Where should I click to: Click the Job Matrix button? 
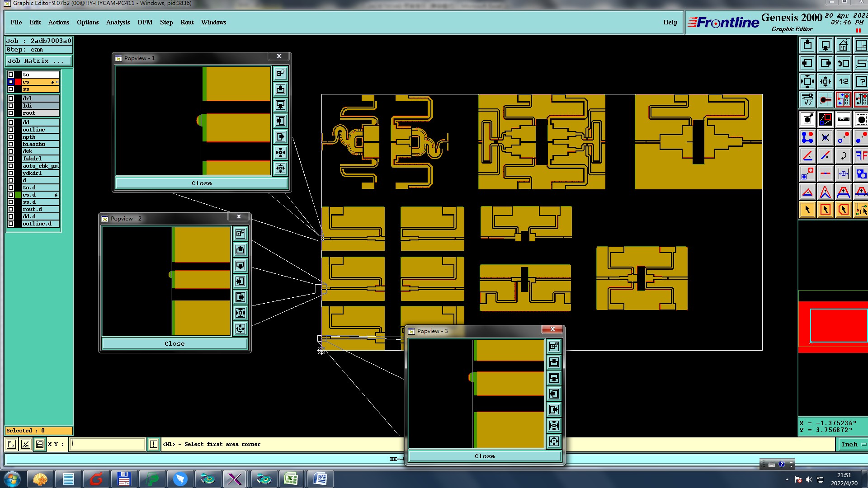point(38,61)
